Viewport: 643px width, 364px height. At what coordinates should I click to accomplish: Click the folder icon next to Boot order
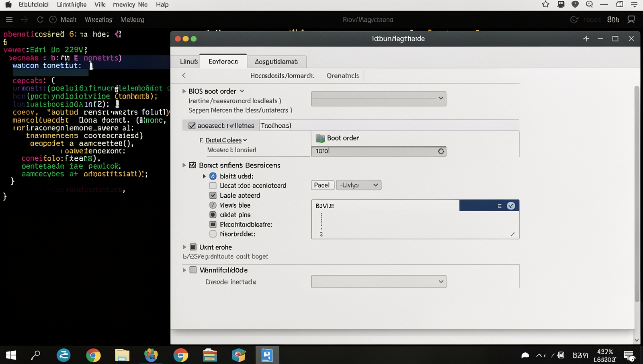tap(320, 138)
